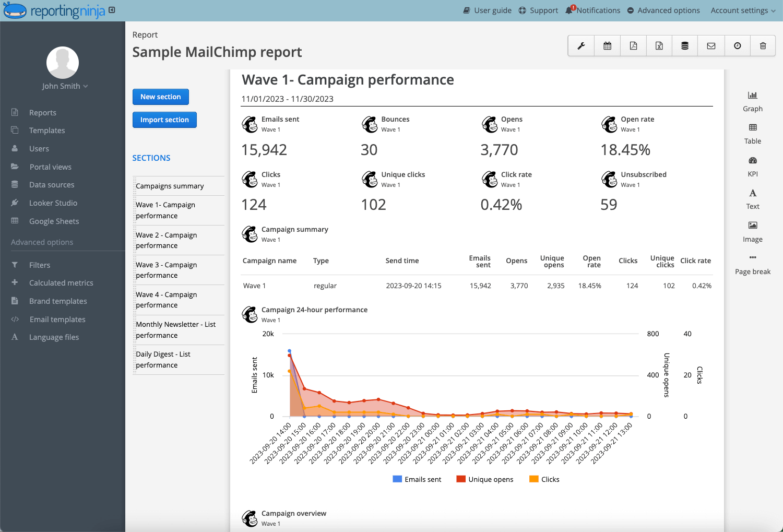Click the Campaign name column header
The height and width of the screenshot is (532, 783).
(x=269, y=261)
